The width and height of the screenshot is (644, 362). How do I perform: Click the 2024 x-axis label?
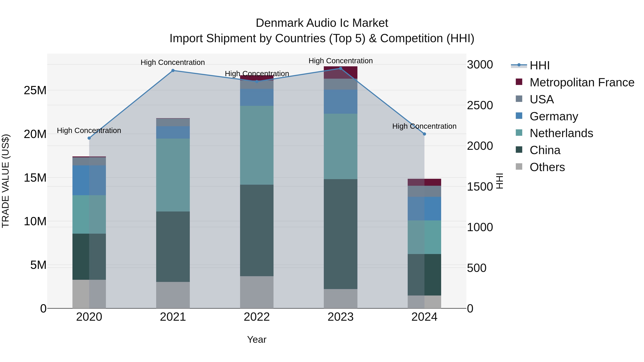click(424, 317)
